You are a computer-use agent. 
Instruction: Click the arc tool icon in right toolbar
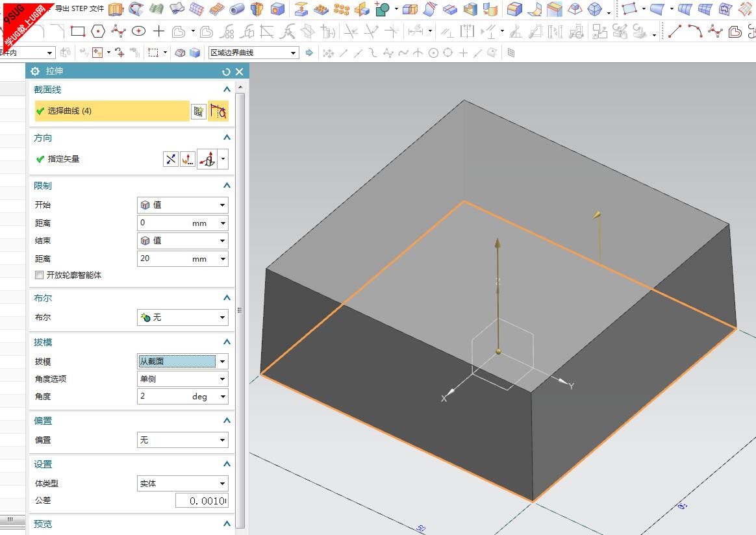695,32
